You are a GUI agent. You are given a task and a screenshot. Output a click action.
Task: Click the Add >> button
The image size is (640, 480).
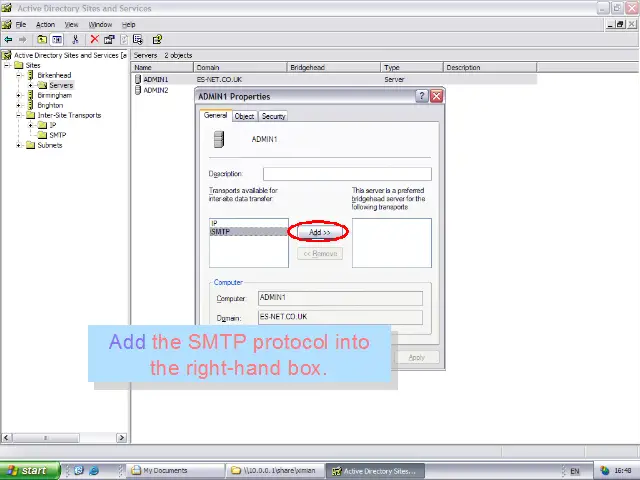[320, 232]
